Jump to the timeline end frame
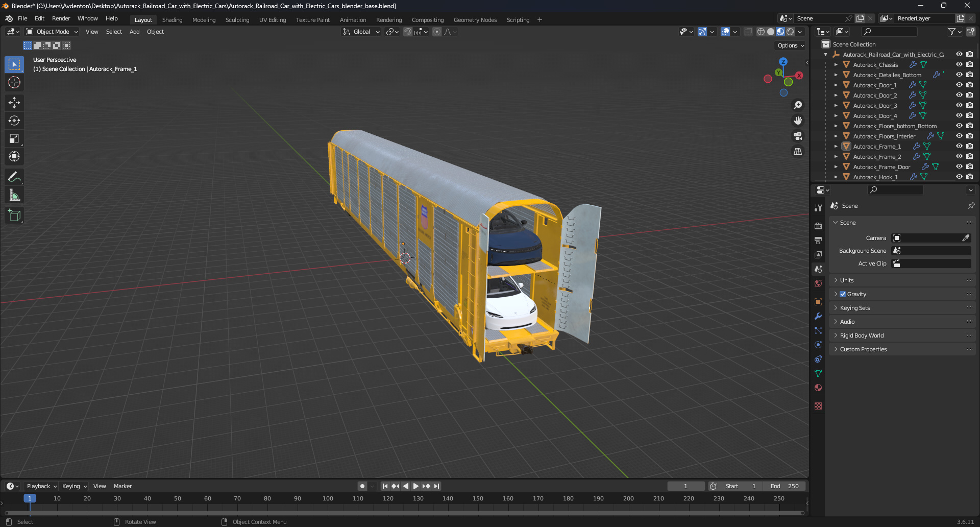The image size is (980, 527). pyautogui.click(x=437, y=486)
